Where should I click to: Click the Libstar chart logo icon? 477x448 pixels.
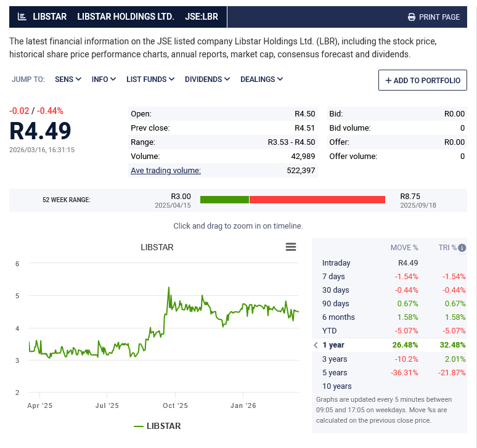[22, 17]
